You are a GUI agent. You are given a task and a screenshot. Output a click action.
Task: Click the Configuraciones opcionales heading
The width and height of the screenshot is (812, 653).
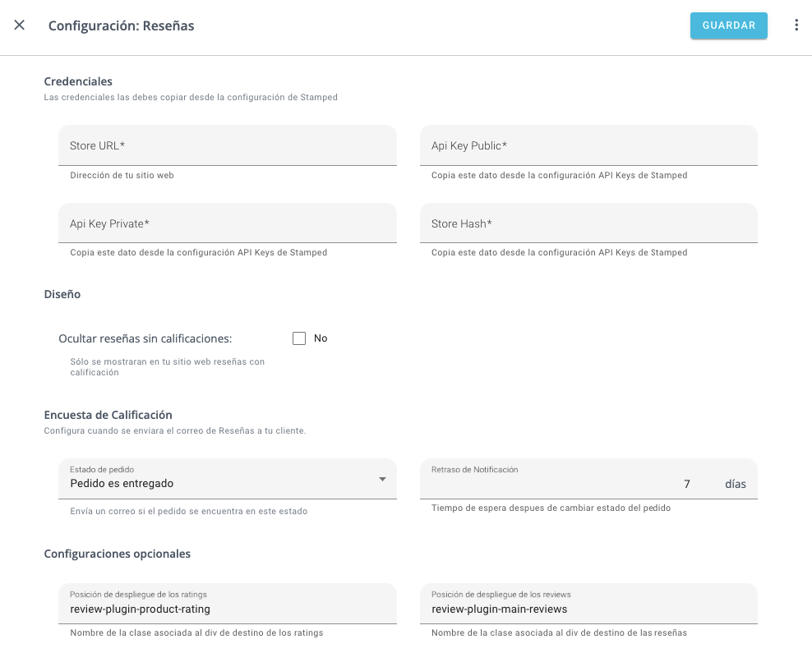tap(117, 554)
